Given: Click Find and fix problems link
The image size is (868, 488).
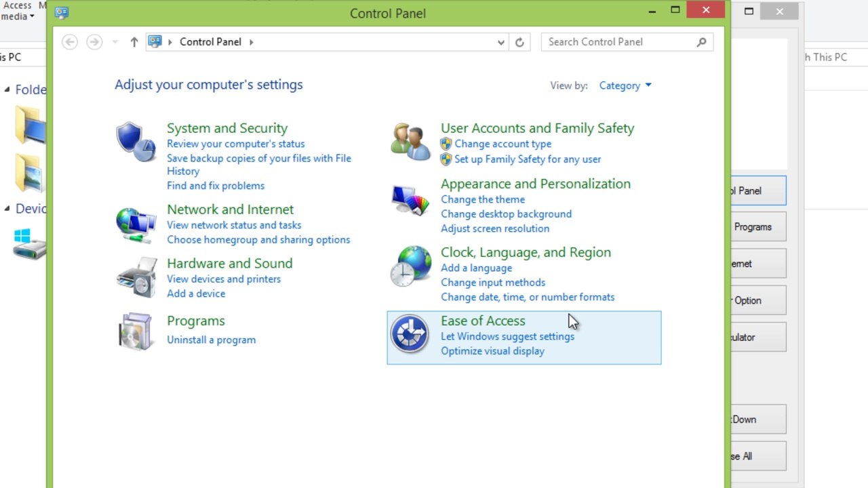Looking at the screenshot, I should pyautogui.click(x=216, y=186).
